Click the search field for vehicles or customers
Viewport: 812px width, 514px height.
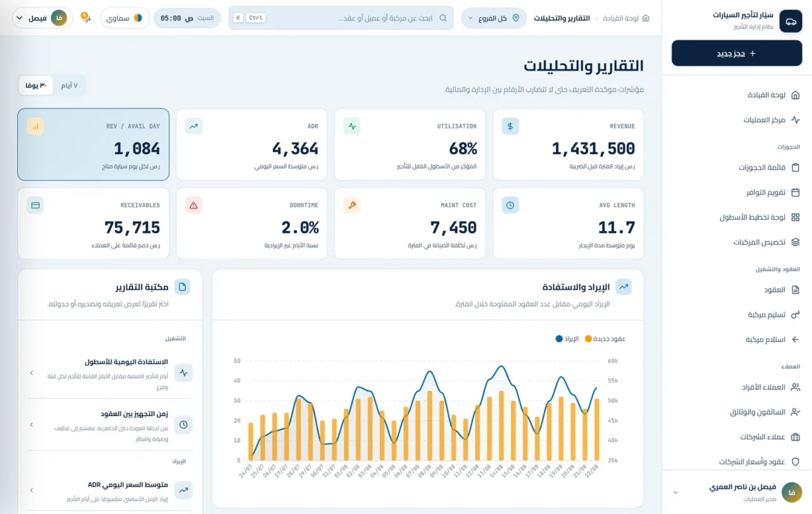(341, 18)
